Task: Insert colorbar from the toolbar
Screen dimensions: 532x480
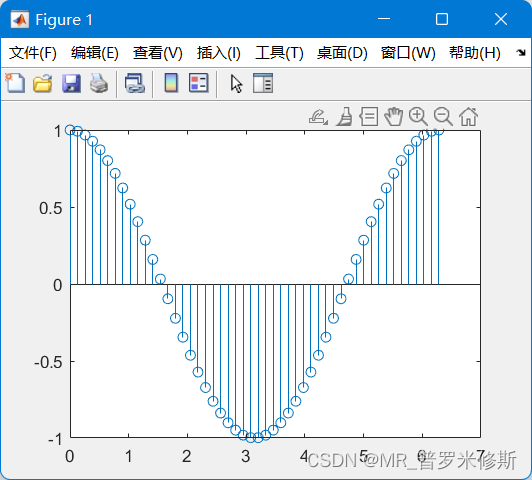Action: click(x=171, y=83)
